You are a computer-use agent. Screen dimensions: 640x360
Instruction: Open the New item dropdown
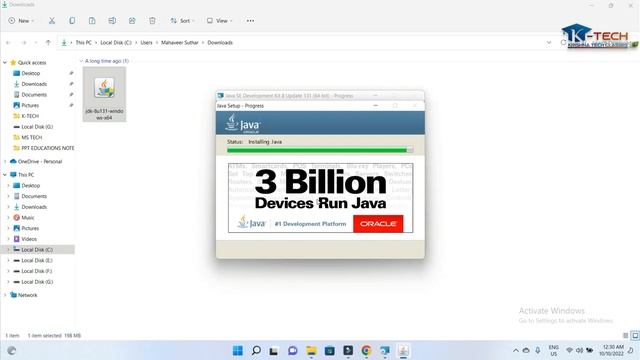21,20
